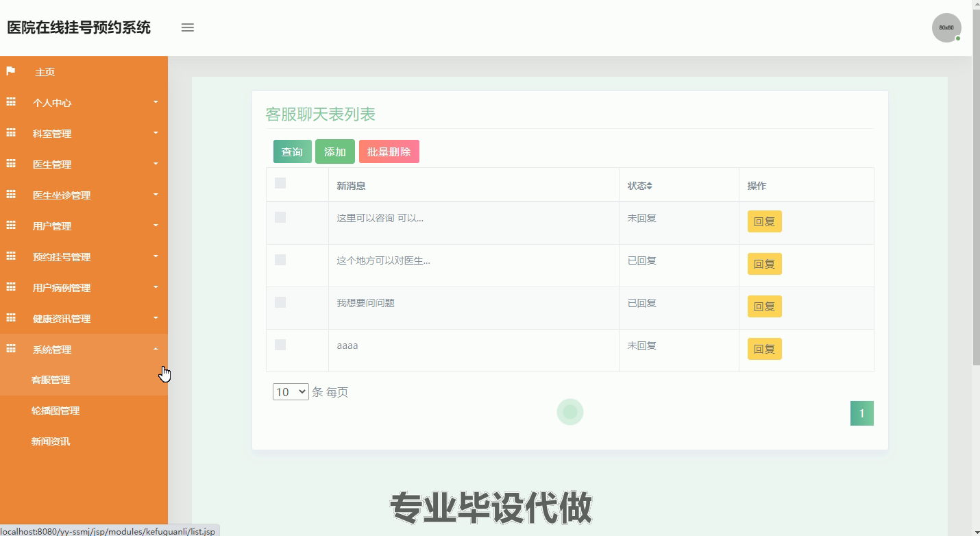
Task: Expand 预约挂号管理 dropdown arrow
Action: tap(156, 256)
